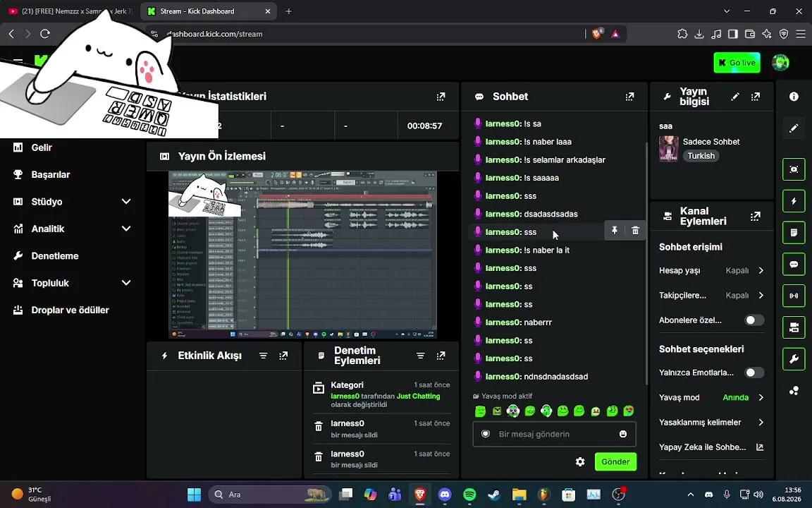This screenshot has width=812, height=508.
Task: Click the document icon in right sidebar
Action: pyautogui.click(x=794, y=233)
